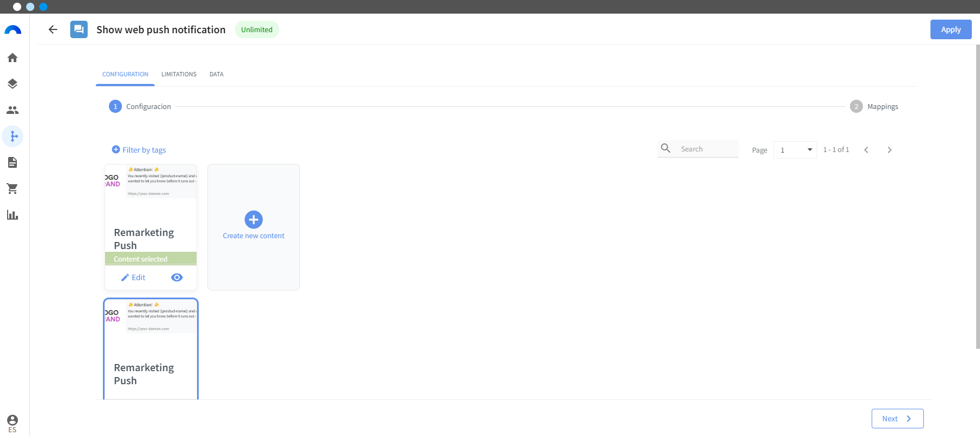The image size is (980, 436).
Task: Edit the selected Remarketing Push content
Action: (133, 277)
